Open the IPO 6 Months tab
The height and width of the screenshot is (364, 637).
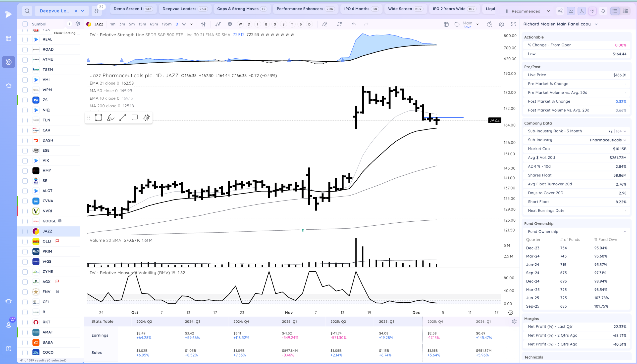[360, 9]
